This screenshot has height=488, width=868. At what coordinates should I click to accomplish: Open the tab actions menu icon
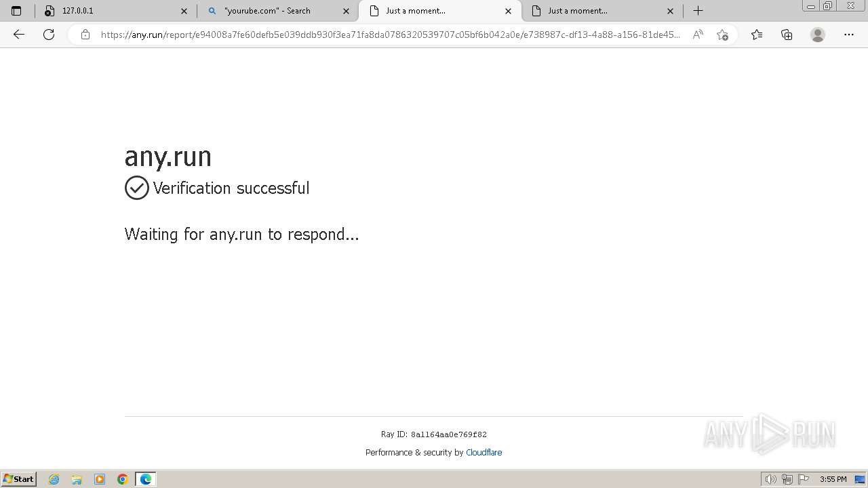[16, 11]
